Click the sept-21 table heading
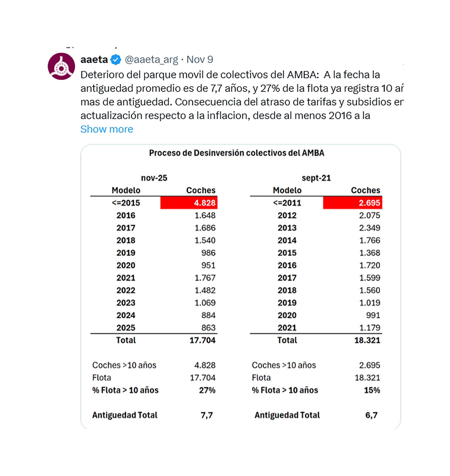Image resolution: width=450 pixels, height=476 pixels. click(316, 178)
